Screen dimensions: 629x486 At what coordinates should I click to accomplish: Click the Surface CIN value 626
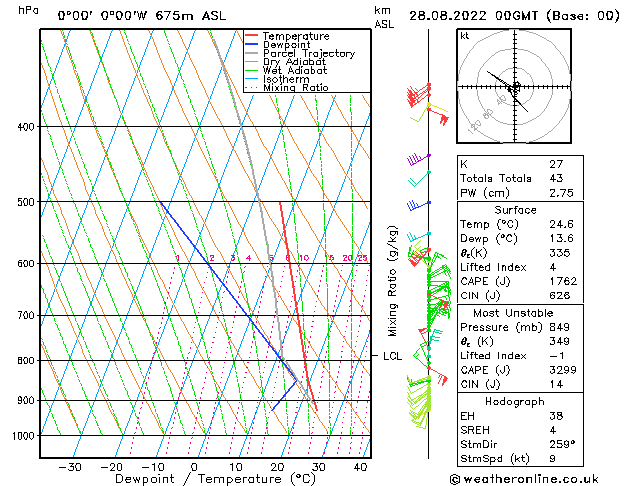coord(560,296)
